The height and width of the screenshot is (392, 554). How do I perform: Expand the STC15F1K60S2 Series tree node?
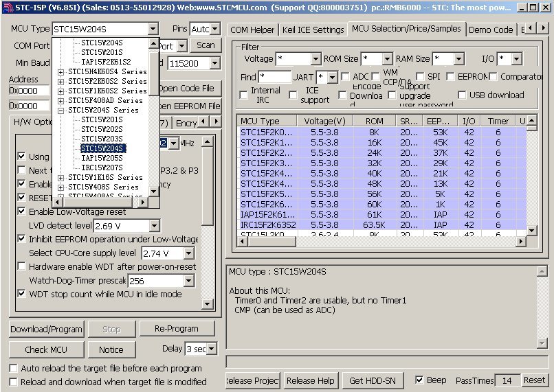pos(60,91)
